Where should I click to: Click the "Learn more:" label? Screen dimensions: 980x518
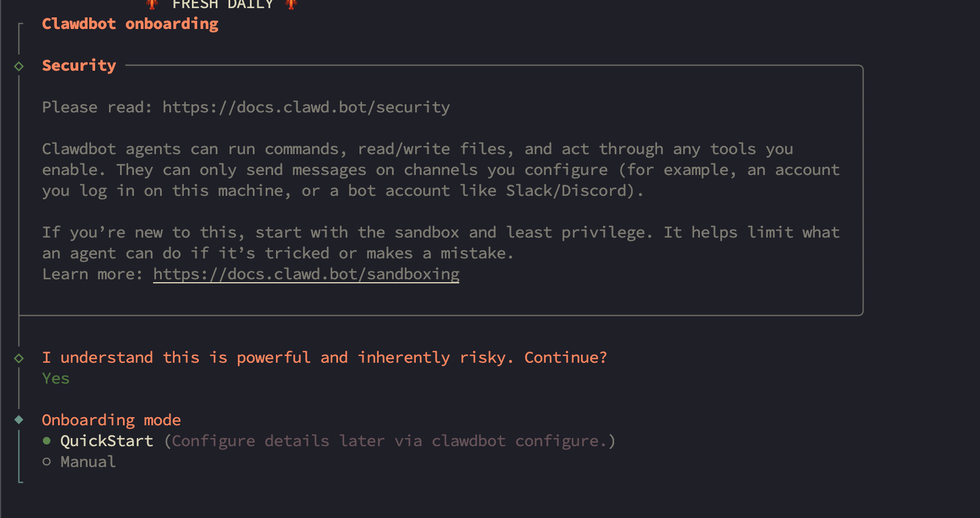pyautogui.click(x=92, y=274)
